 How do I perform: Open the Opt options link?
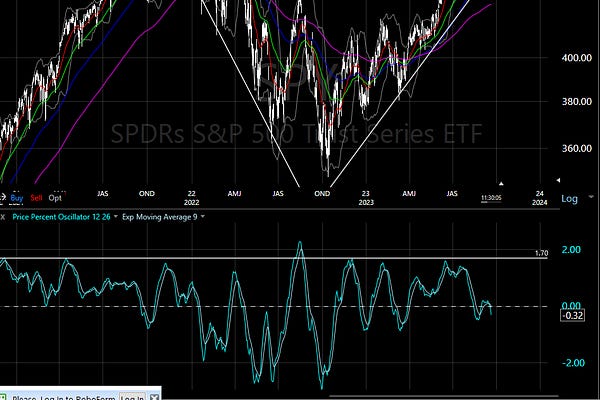point(55,198)
